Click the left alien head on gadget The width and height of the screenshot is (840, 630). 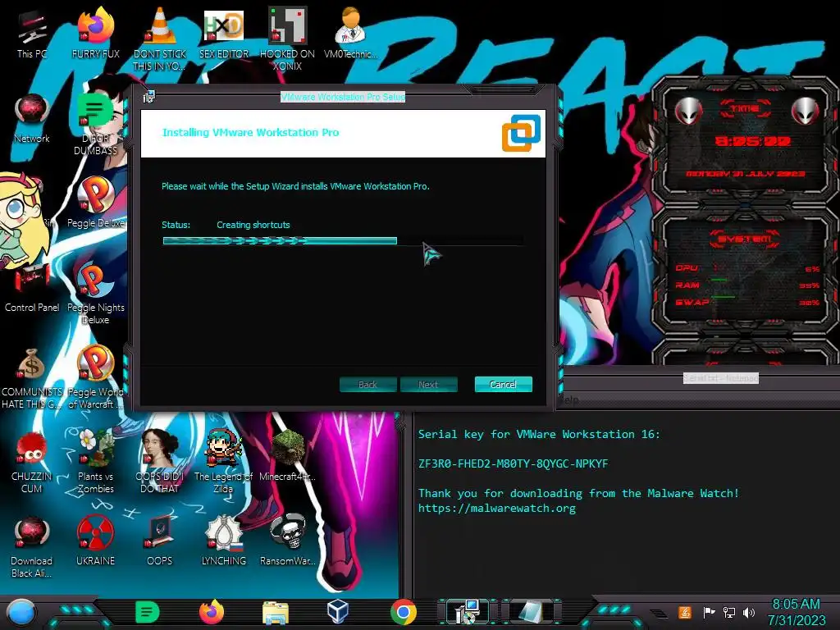[689, 112]
